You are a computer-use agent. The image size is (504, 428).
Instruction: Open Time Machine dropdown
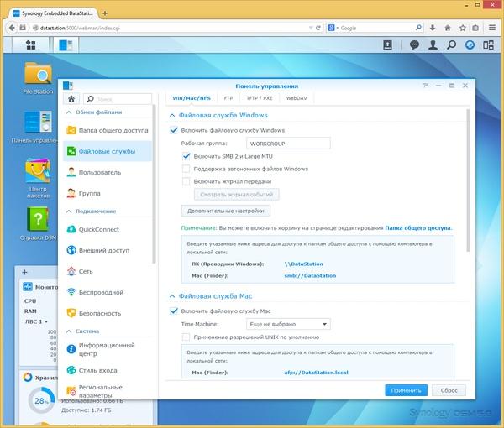pos(288,324)
